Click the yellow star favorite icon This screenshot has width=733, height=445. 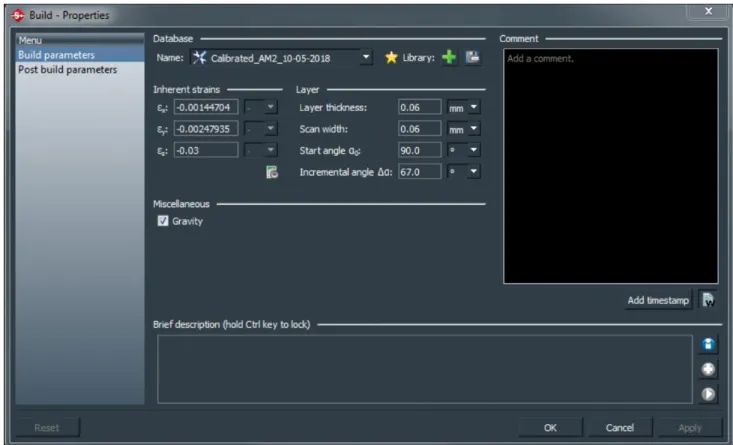coord(391,58)
